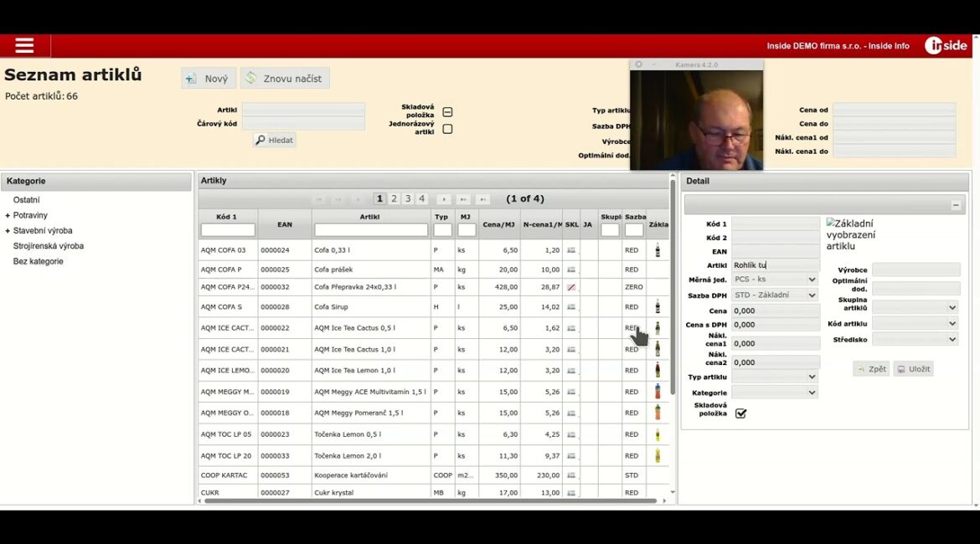Reload list with Znovu načíst
The image size is (980, 544).
pos(285,79)
